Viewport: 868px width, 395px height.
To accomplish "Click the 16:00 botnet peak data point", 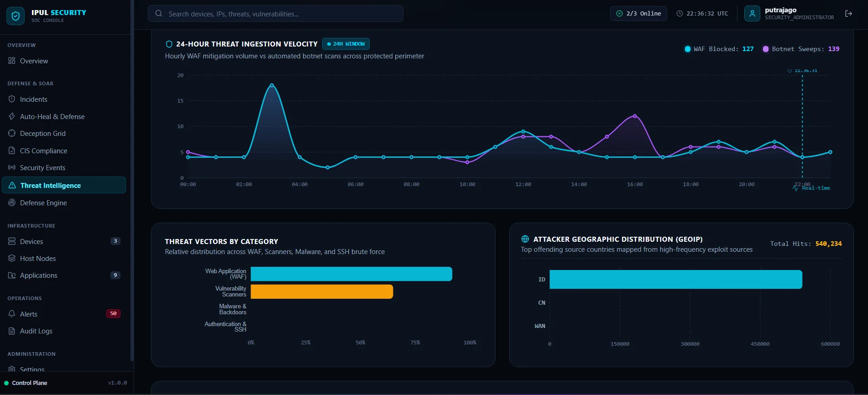I will (x=635, y=116).
